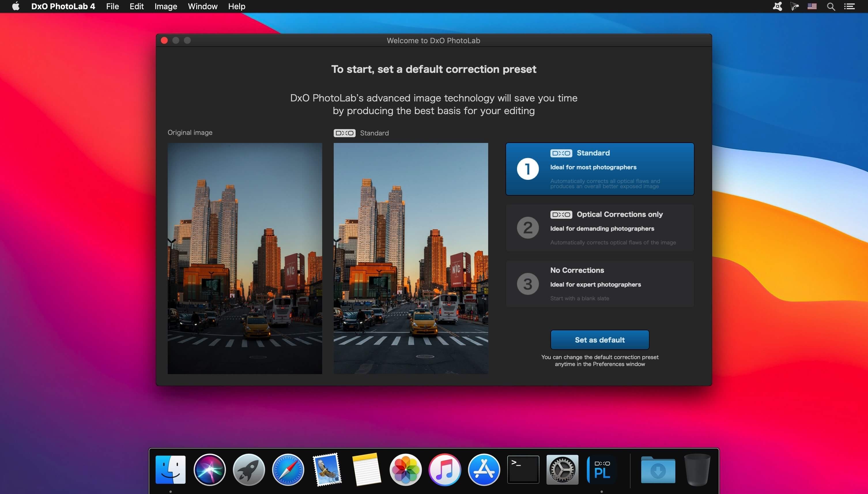Click the Standard corrected image preview
This screenshot has width=868, height=494.
[411, 259]
